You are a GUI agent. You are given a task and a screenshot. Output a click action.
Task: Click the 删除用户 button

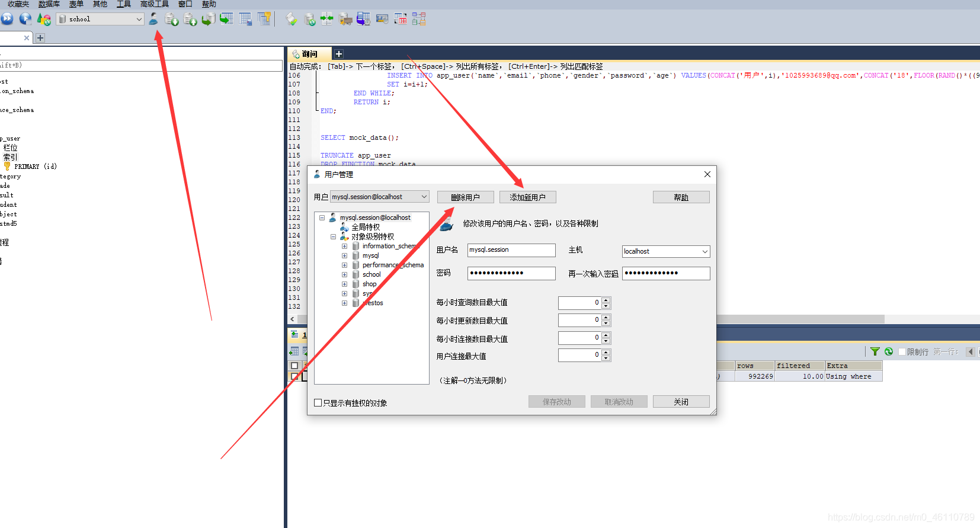click(x=465, y=197)
